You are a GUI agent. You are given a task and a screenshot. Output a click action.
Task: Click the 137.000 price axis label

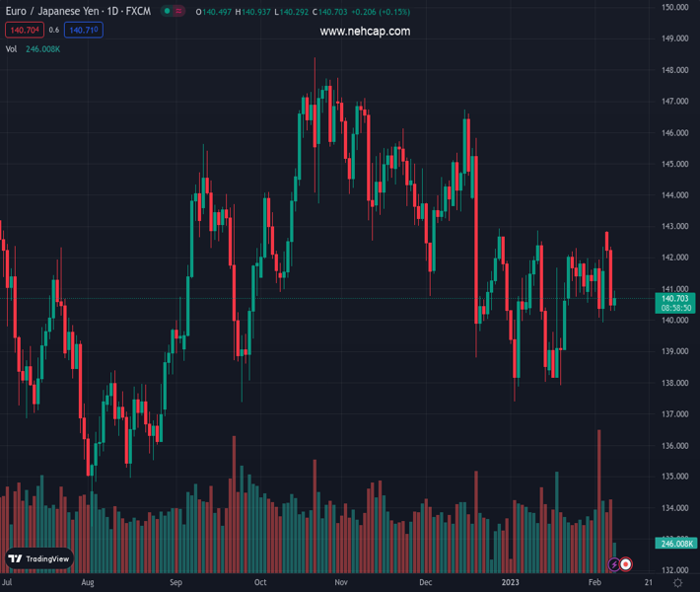[x=675, y=414]
